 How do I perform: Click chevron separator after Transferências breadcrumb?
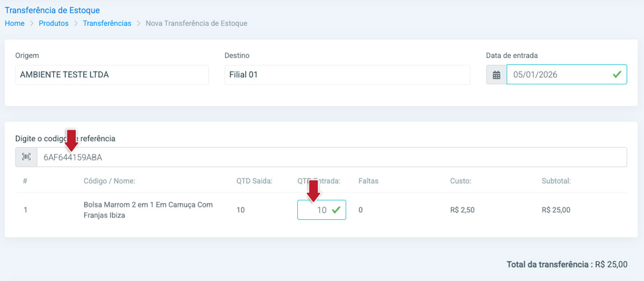(138, 24)
